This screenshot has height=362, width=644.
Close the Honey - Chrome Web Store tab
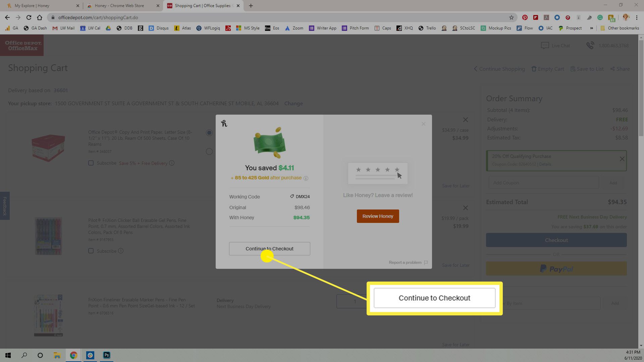(x=158, y=6)
